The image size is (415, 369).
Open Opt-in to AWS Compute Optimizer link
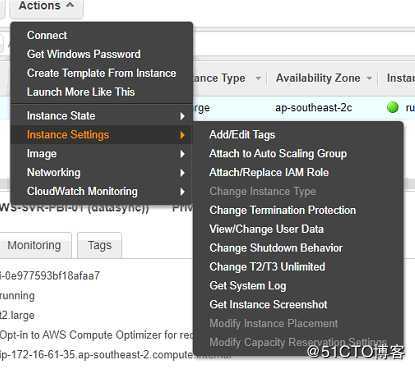coord(97,335)
